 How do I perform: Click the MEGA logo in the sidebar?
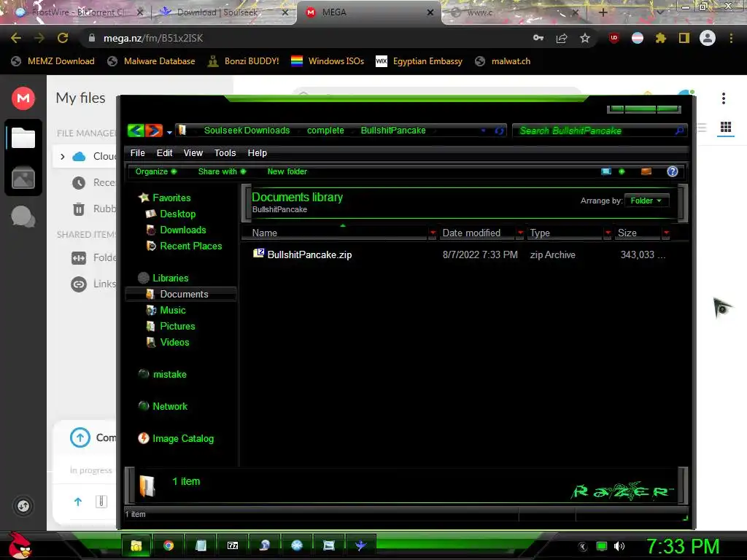23,98
